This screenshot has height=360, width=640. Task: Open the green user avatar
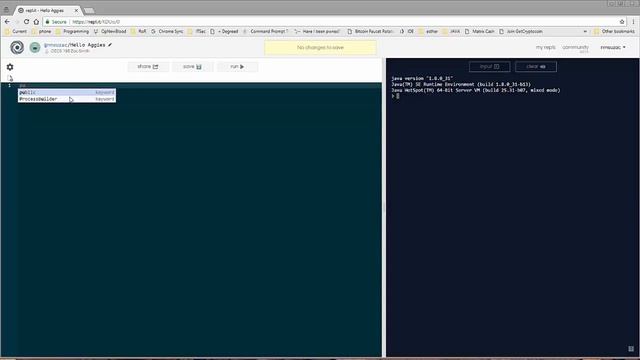tap(35, 47)
